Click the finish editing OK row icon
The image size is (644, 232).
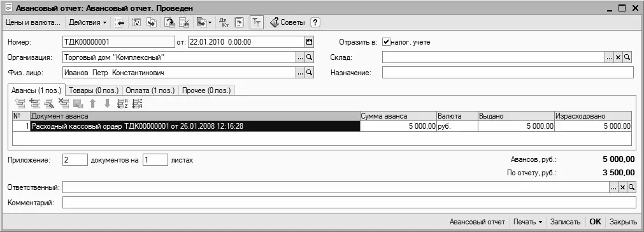[x=78, y=103]
